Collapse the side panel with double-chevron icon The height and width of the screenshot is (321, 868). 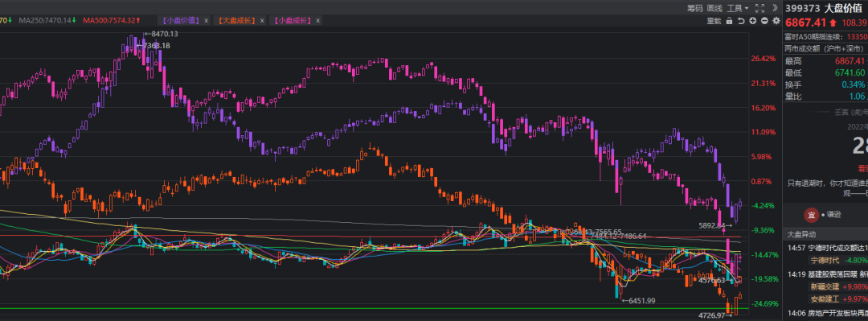pyautogui.click(x=774, y=8)
